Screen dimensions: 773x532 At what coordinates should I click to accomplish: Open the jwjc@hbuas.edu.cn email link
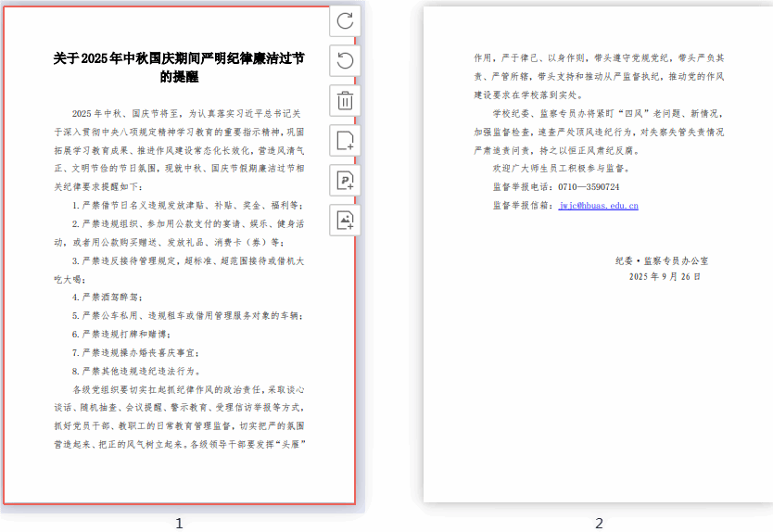598,206
